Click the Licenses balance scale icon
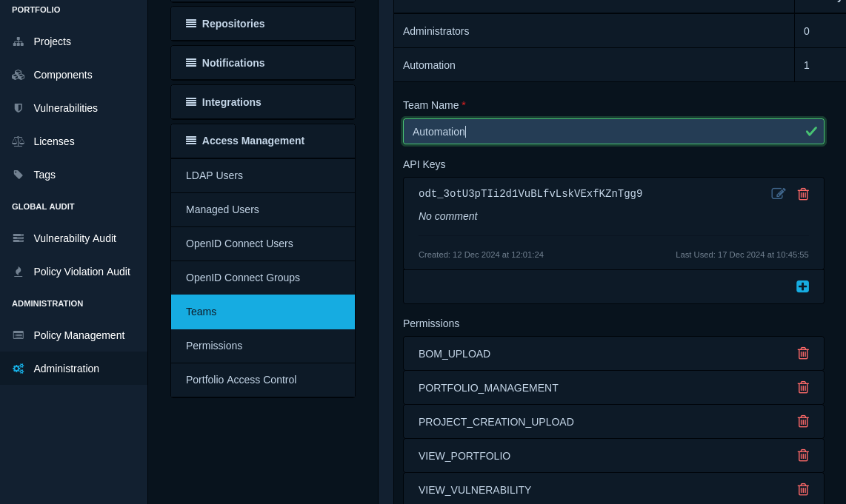 (x=18, y=141)
